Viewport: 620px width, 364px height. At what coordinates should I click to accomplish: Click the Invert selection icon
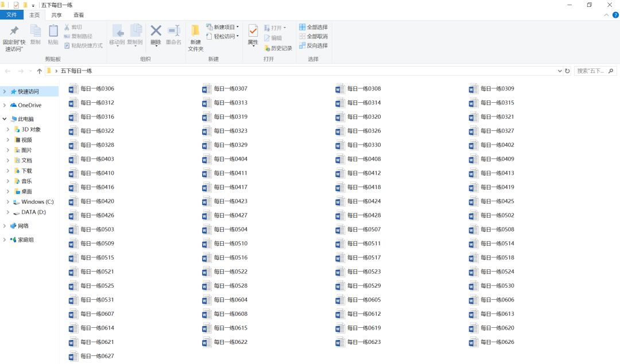tap(302, 45)
